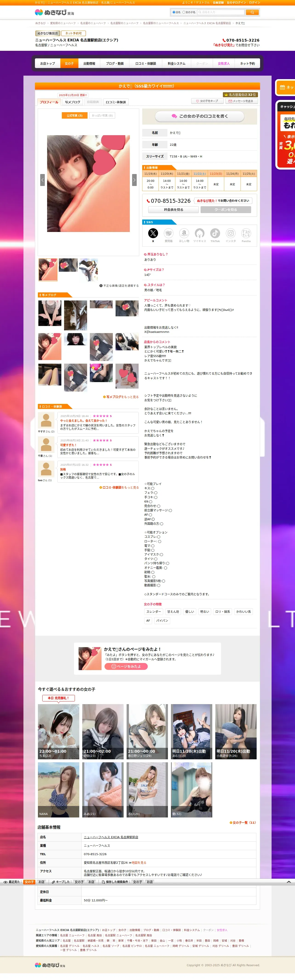This screenshot has height=980, width=295.
Task: Click the 保存した検索条件 document icon
Action: tap(103, 882)
